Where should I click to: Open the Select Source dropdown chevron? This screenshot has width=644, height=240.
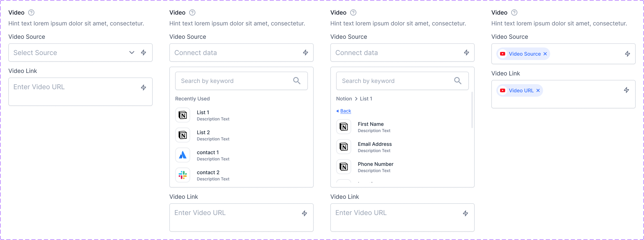[x=132, y=53]
